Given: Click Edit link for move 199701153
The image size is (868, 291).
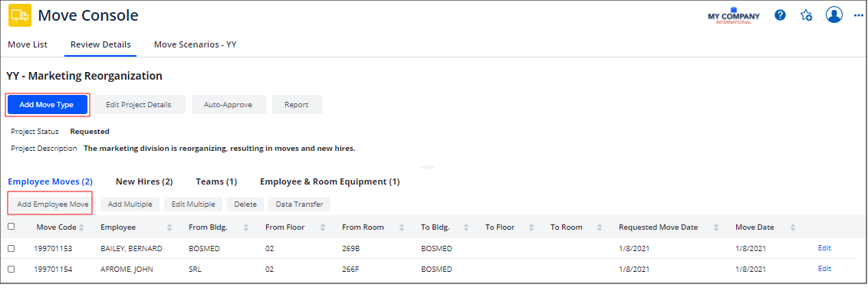Looking at the screenshot, I should point(824,248).
